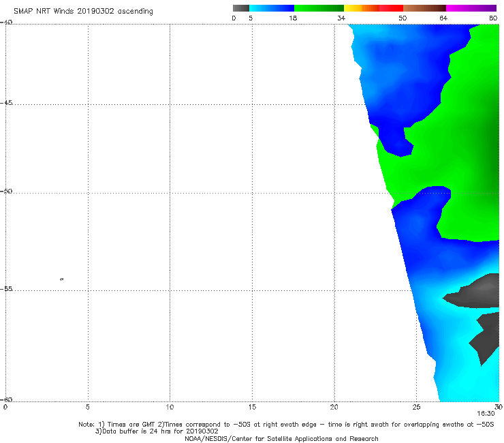Click the longitude axis label "30"

pyautogui.click(x=499, y=408)
